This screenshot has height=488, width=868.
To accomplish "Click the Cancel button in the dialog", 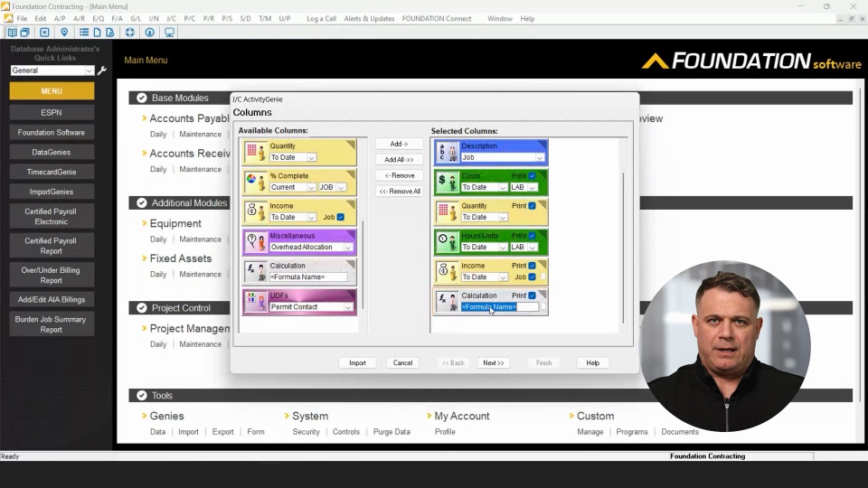I will pos(402,363).
